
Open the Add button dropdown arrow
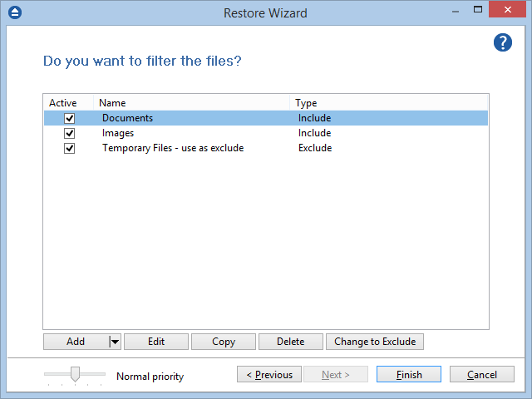(115, 342)
